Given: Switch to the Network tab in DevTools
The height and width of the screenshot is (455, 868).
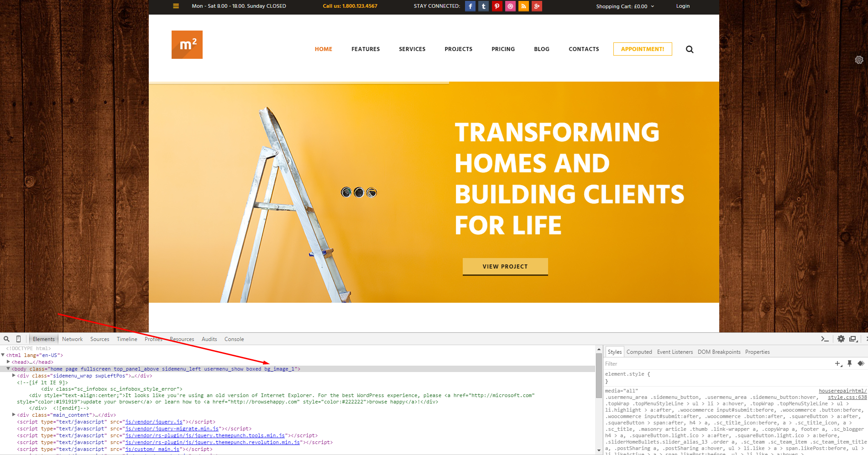Looking at the screenshot, I should pyautogui.click(x=72, y=339).
